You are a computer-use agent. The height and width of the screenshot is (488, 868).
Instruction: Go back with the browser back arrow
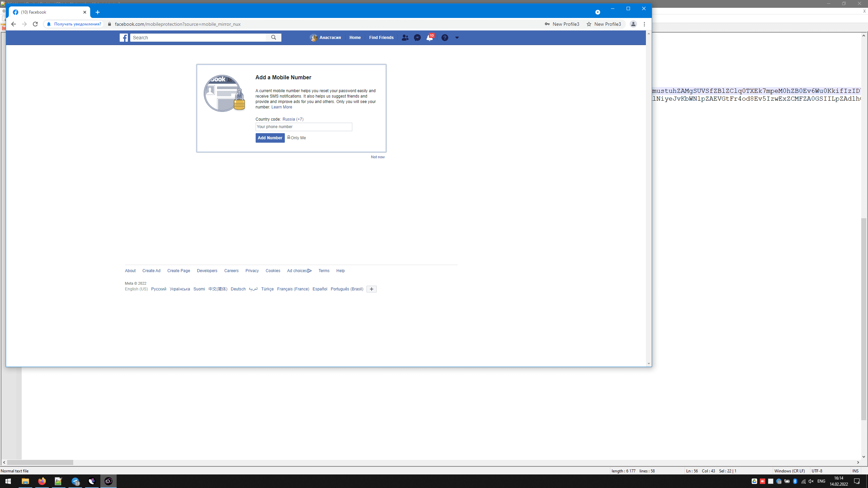click(13, 24)
